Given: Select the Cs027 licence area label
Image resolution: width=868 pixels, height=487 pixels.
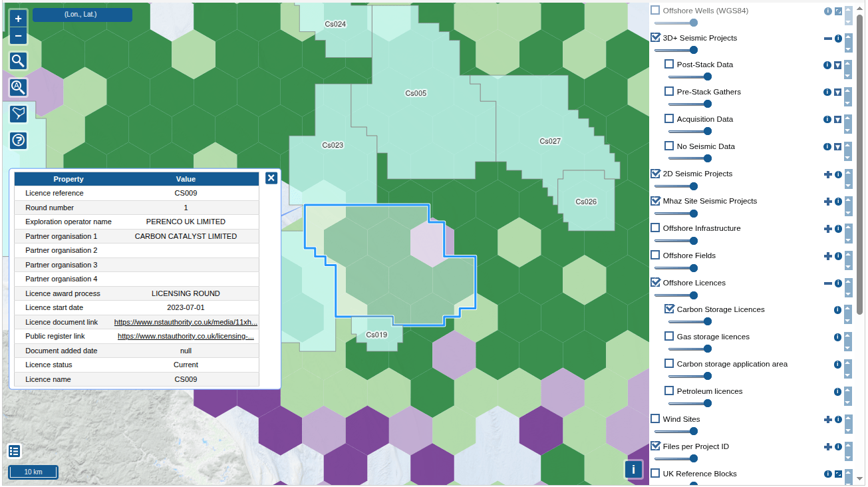Looking at the screenshot, I should pos(550,141).
